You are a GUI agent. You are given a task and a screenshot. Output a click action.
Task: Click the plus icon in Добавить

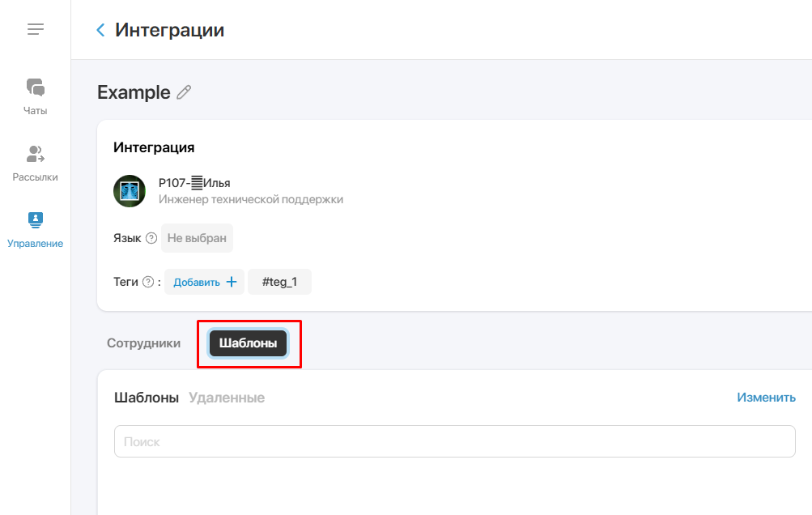232,282
